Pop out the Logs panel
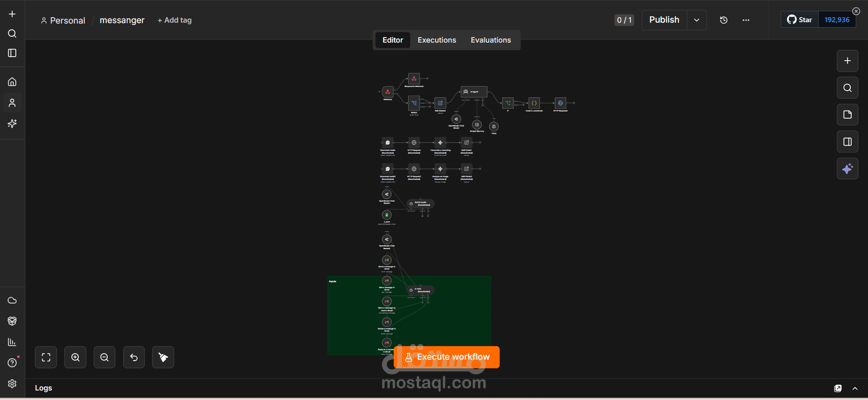 coord(838,388)
